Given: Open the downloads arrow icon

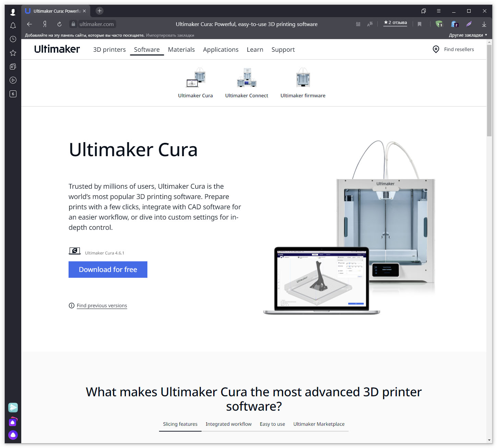Looking at the screenshot, I should (484, 24).
